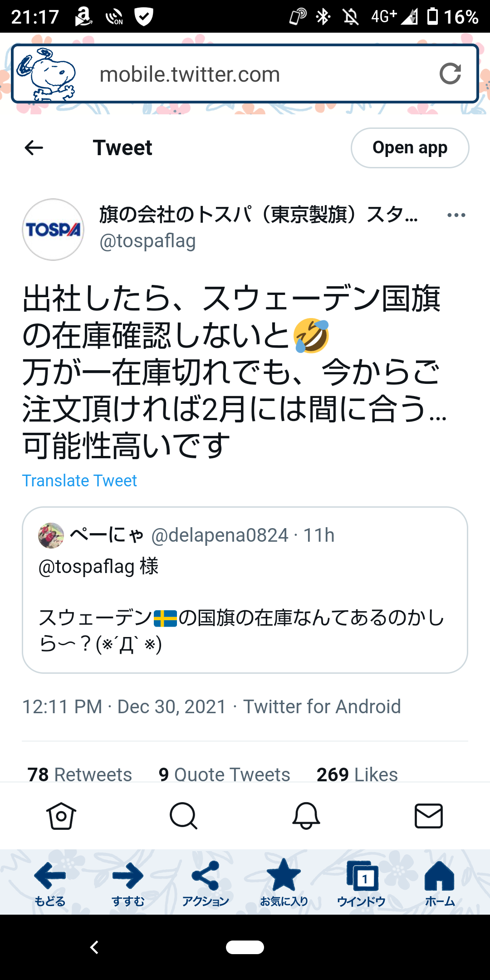490x980 pixels.
Task: Open direct messages envelope icon
Action: (x=428, y=816)
